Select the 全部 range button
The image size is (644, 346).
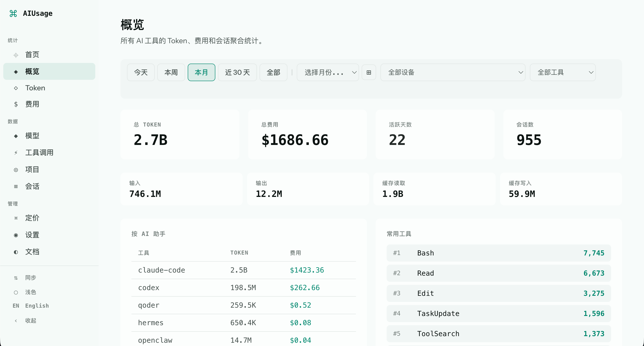coord(273,72)
